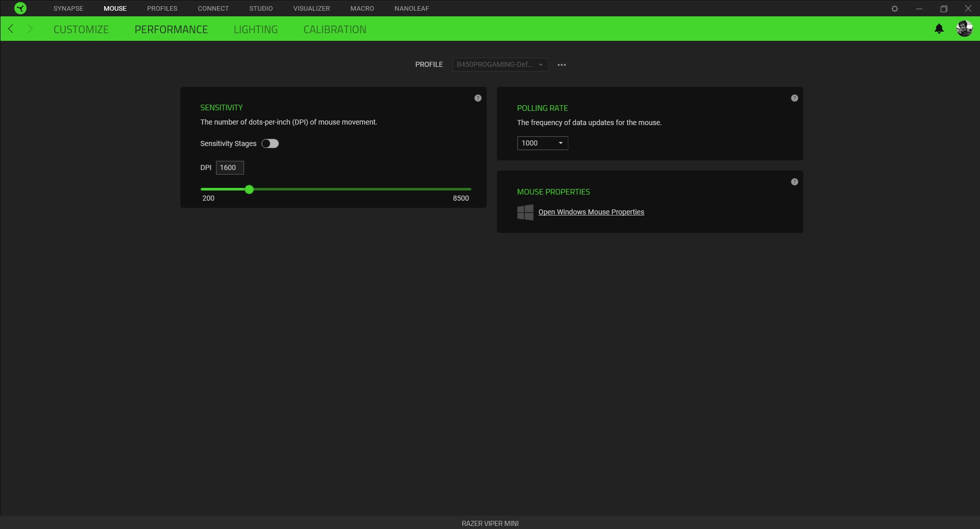
Task: Go to the Calibration subtab
Action: coord(335,30)
